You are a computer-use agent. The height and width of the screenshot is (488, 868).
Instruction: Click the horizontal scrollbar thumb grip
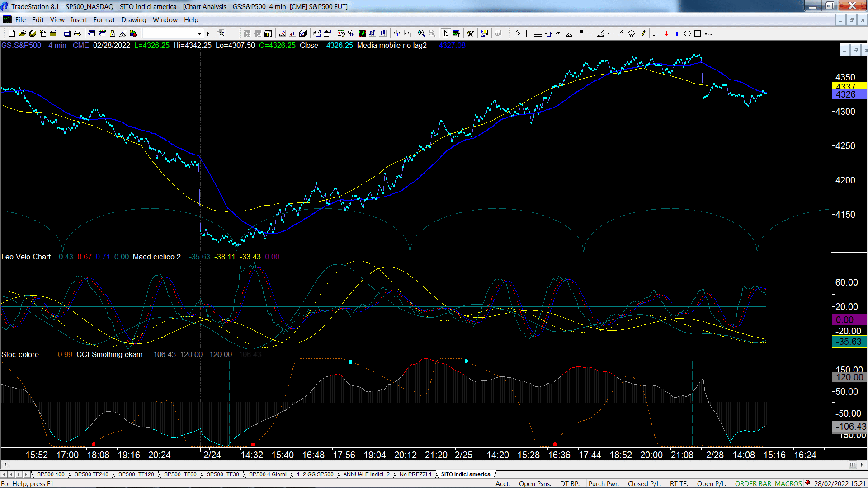852,465
